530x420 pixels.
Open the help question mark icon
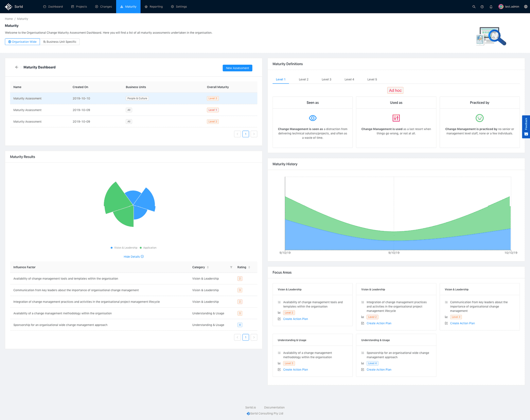pyautogui.click(x=482, y=7)
